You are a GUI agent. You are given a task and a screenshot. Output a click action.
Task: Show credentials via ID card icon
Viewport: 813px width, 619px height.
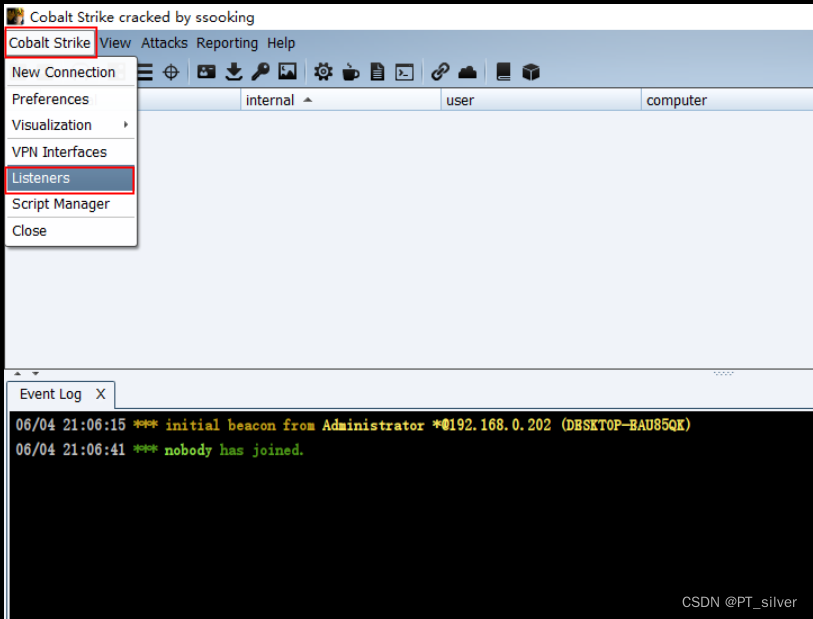pos(206,72)
